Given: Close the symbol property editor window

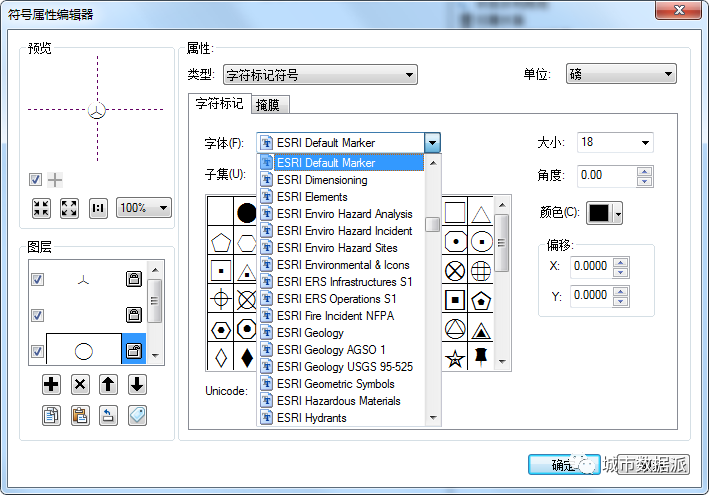Looking at the screenshot, I should point(678,10).
